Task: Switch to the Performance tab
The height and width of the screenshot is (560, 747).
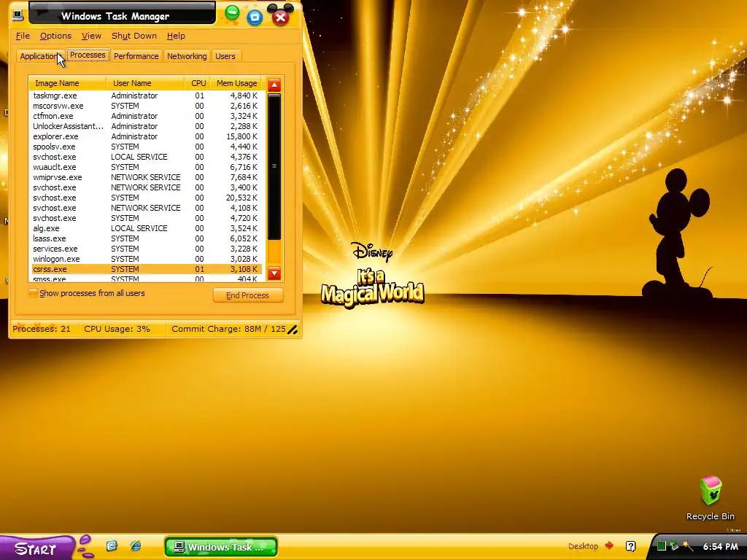Action: (x=136, y=56)
